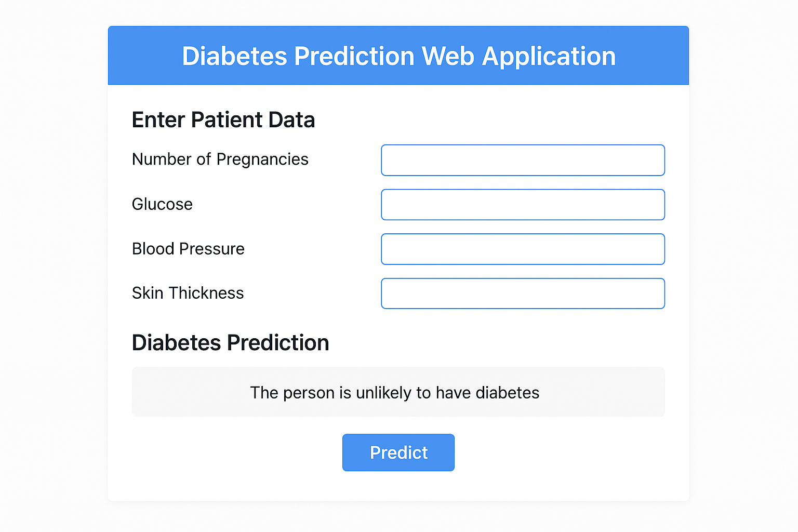Select the Blood Pressure input box
798x532 pixels.
(523, 249)
